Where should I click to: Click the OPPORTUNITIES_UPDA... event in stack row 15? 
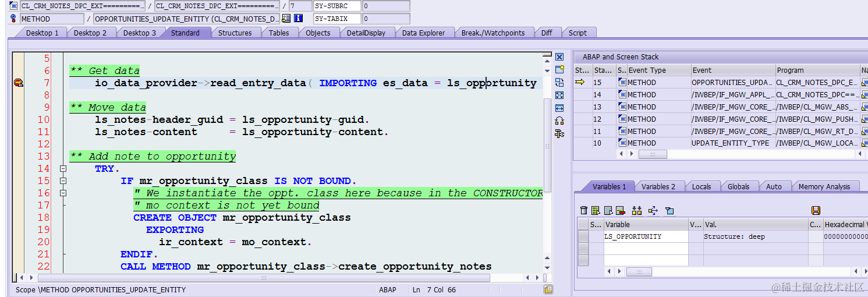pos(732,83)
